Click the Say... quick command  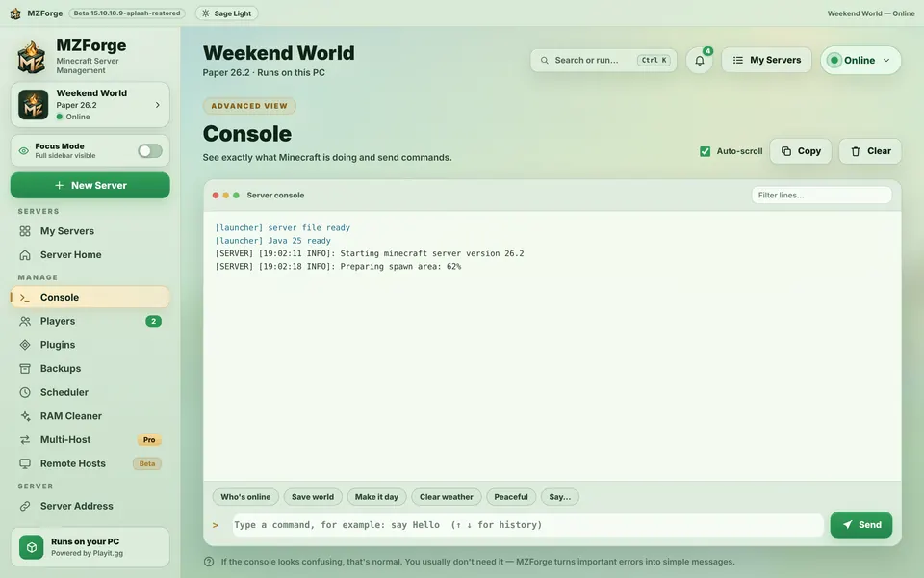point(560,497)
